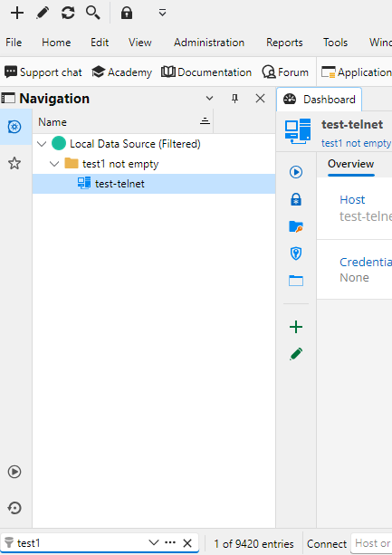The image size is (392, 555).
Task: Open quick access toolbar customize dropdown
Action: point(162,13)
